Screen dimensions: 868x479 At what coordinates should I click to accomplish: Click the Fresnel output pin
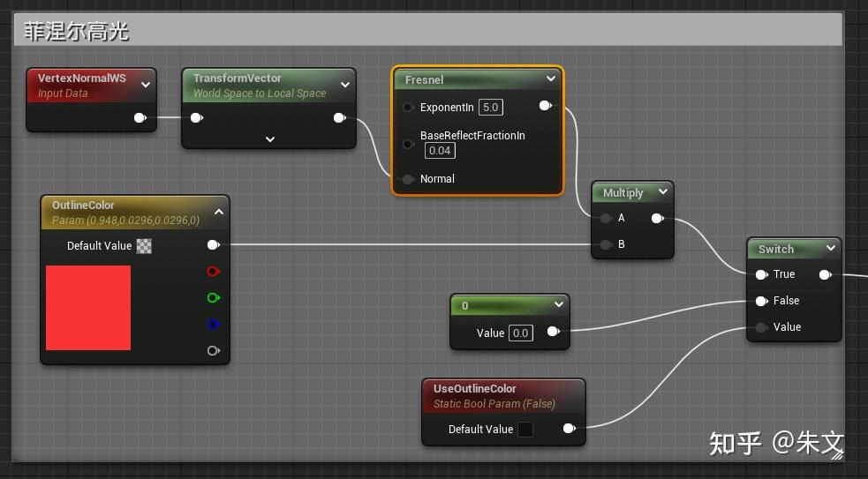(x=546, y=105)
